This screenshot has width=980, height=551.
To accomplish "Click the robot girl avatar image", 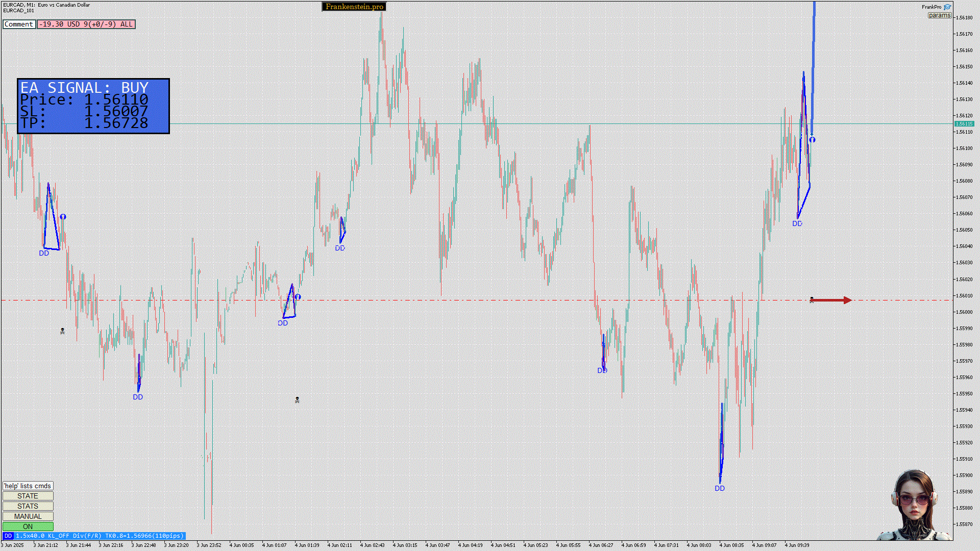I will click(x=914, y=505).
